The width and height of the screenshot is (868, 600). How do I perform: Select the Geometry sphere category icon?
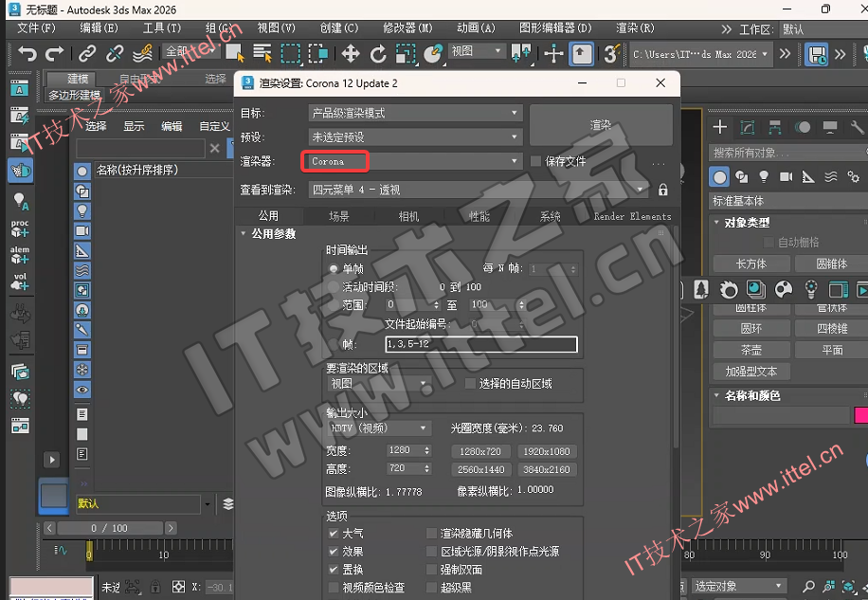[x=719, y=177]
